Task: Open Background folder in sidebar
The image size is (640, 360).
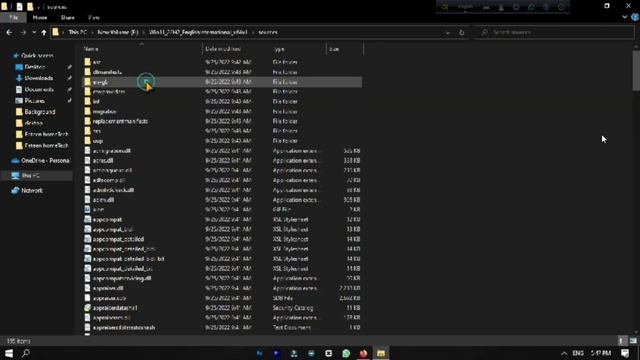Action: (x=35, y=112)
